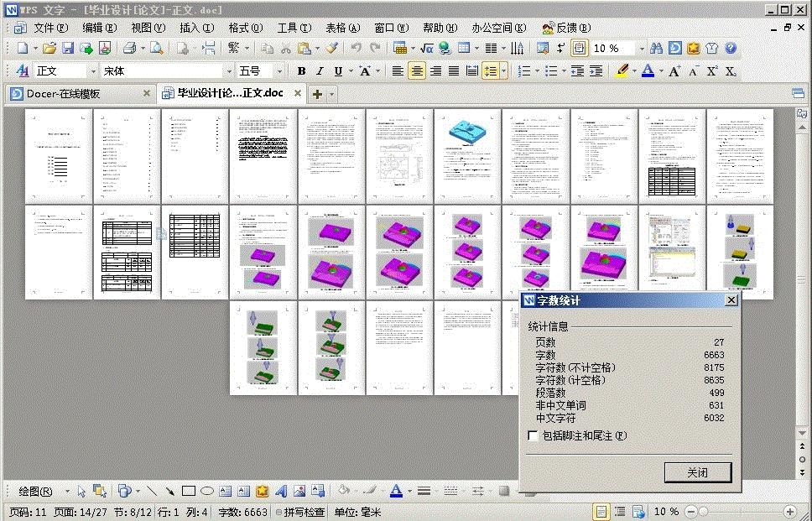
Task: Click the status bar zoom slider handle
Action: 702,512
